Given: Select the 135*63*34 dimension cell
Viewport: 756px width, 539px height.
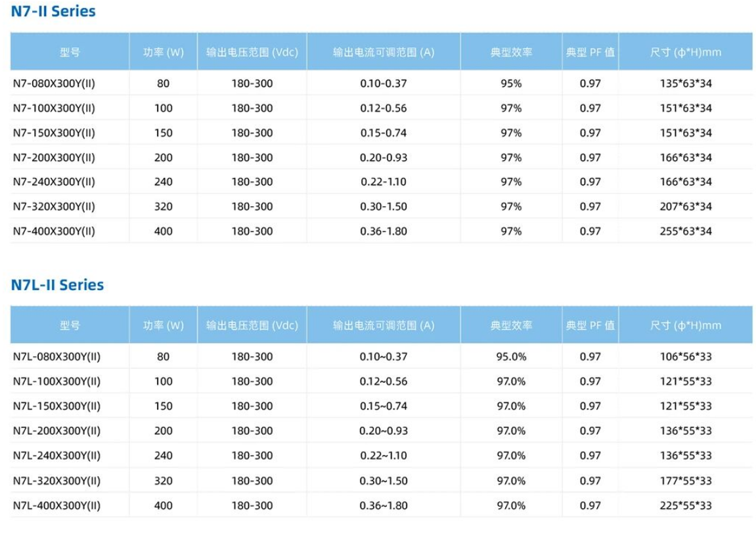Looking at the screenshot, I should point(686,83).
